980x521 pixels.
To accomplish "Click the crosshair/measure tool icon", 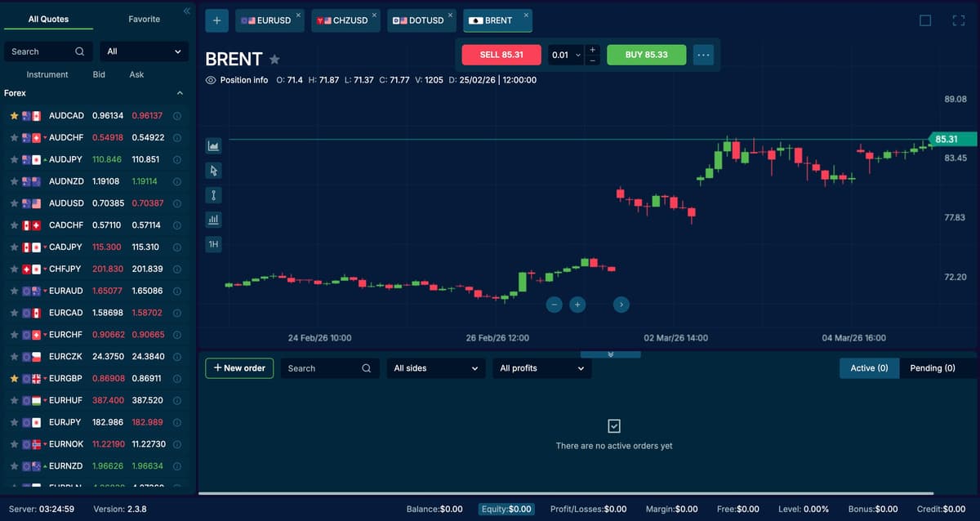I will coord(213,194).
